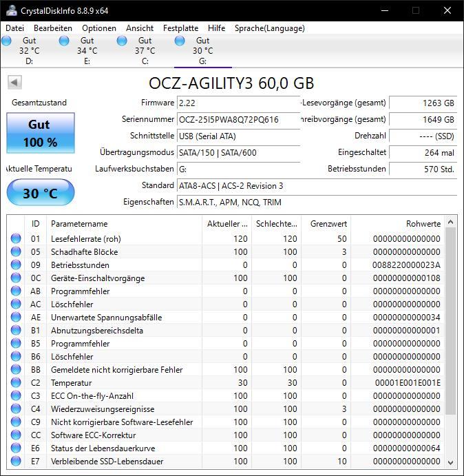Click the Übertragungsmodus field SATA/150 | SATA/600

(x=238, y=152)
